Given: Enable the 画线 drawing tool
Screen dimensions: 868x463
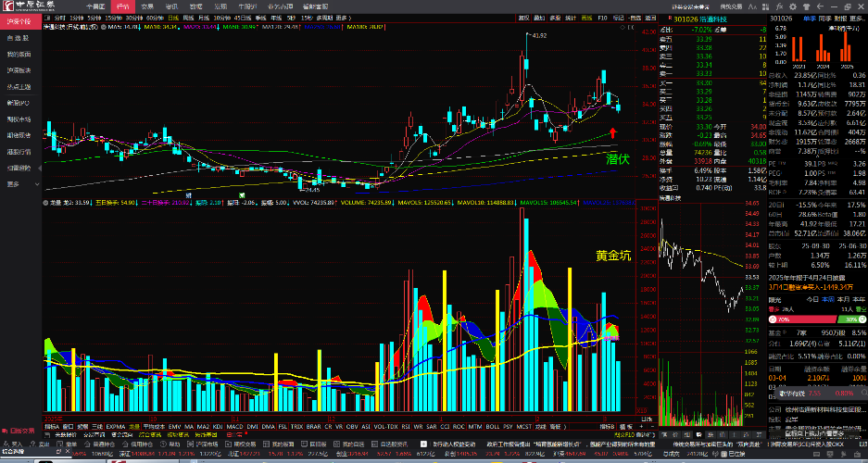Looking at the screenshot, I should pyautogui.click(x=586, y=18).
